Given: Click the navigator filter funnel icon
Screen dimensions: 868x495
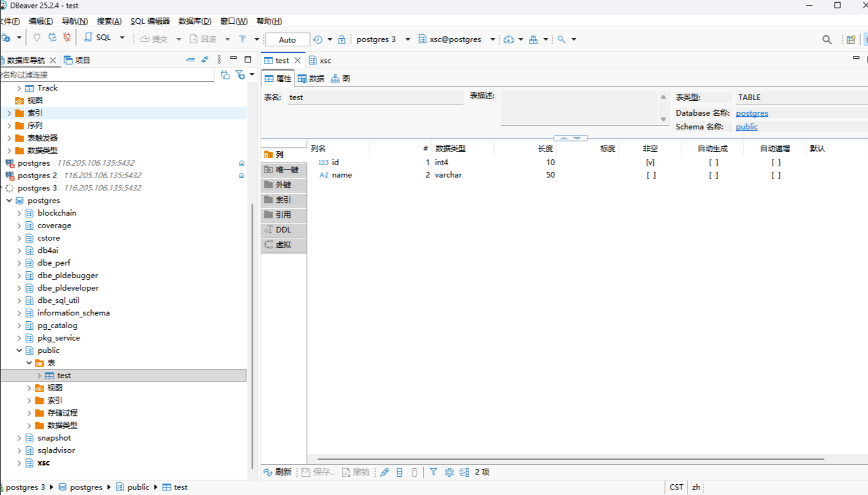Looking at the screenshot, I should click(240, 75).
